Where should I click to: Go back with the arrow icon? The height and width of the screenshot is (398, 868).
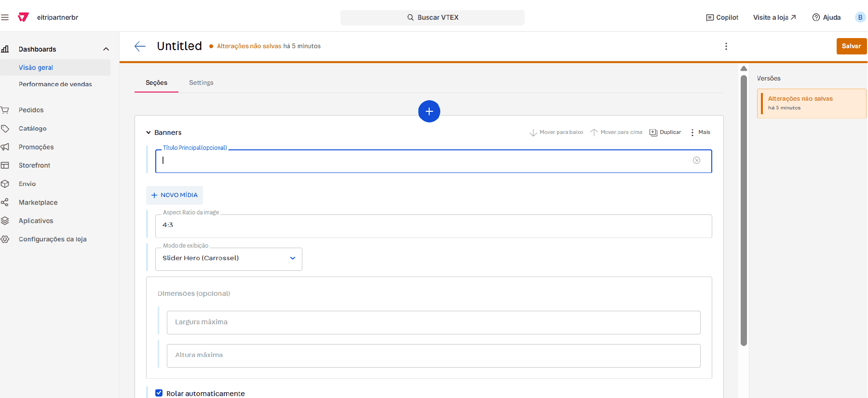coord(140,46)
